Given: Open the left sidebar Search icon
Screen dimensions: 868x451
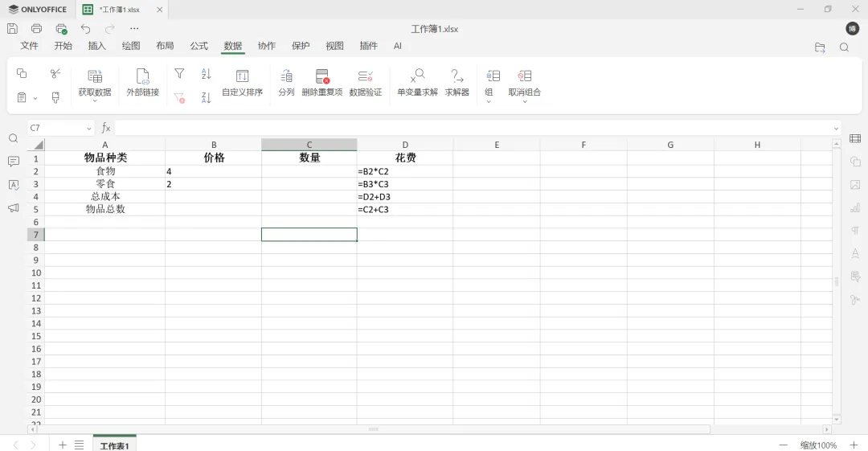Looking at the screenshot, I should [14, 138].
